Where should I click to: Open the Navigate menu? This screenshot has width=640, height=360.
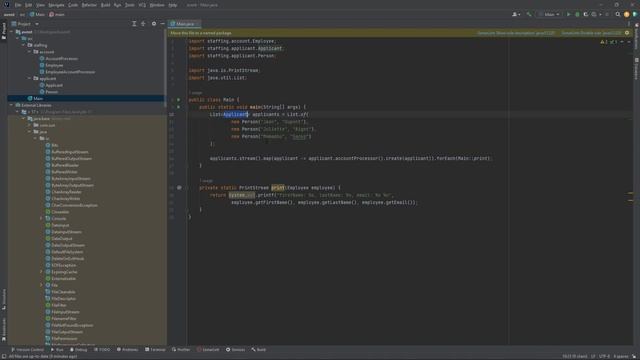(x=56, y=5)
